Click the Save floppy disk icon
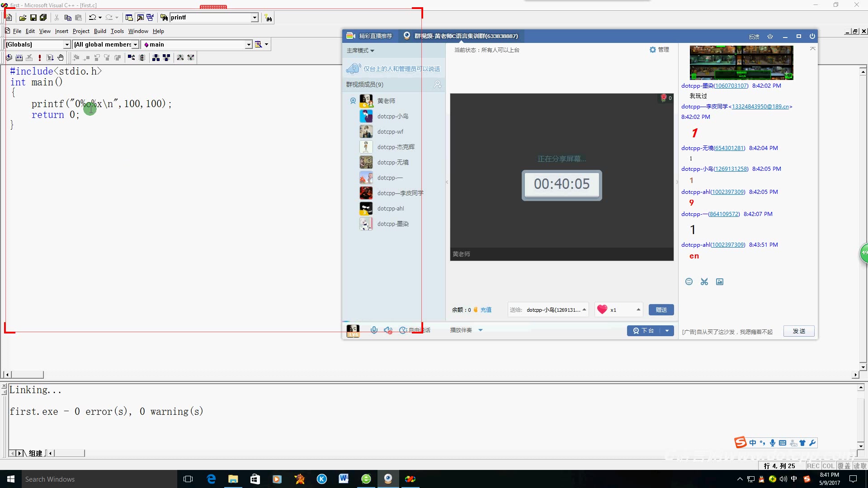868x488 pixels. [x=33, y=18]
